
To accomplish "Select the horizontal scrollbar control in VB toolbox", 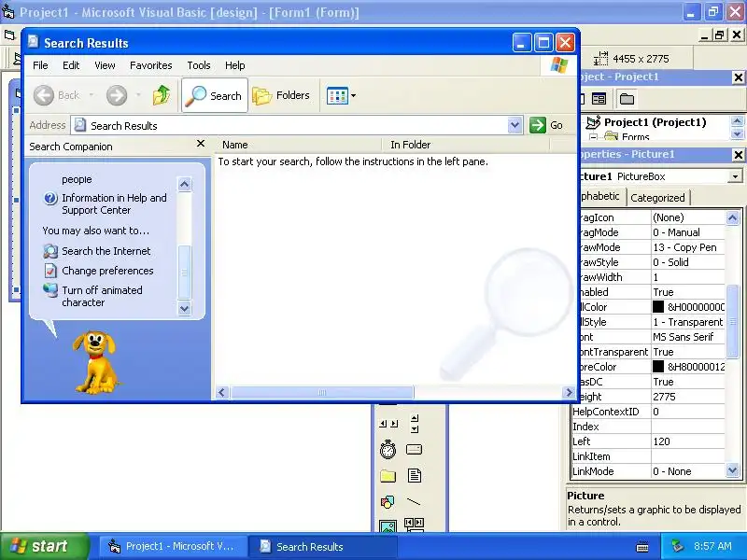I will [x=388, y=424].
